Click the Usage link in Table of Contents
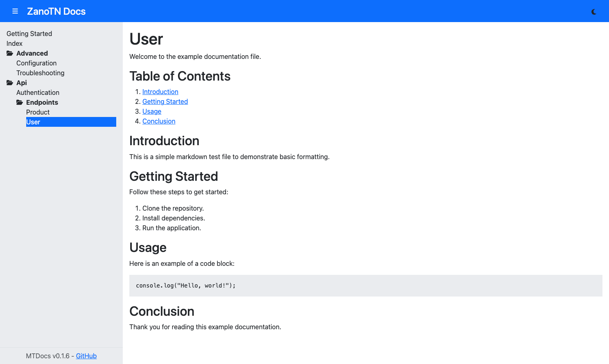This screenshot has height=364, width=609. click(151, 111)
